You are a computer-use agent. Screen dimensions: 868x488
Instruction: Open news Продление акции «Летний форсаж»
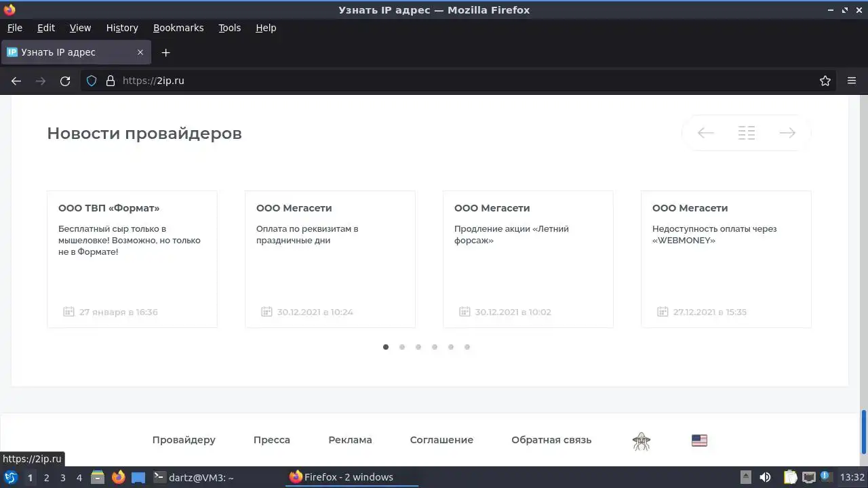point(528,260)
